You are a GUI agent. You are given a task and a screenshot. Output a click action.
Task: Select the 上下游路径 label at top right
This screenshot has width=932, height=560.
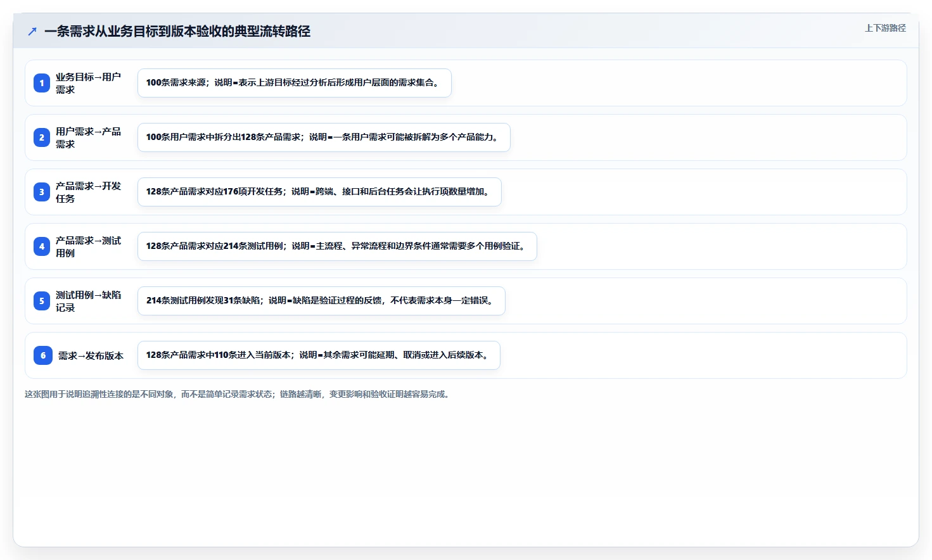(885, 28)
